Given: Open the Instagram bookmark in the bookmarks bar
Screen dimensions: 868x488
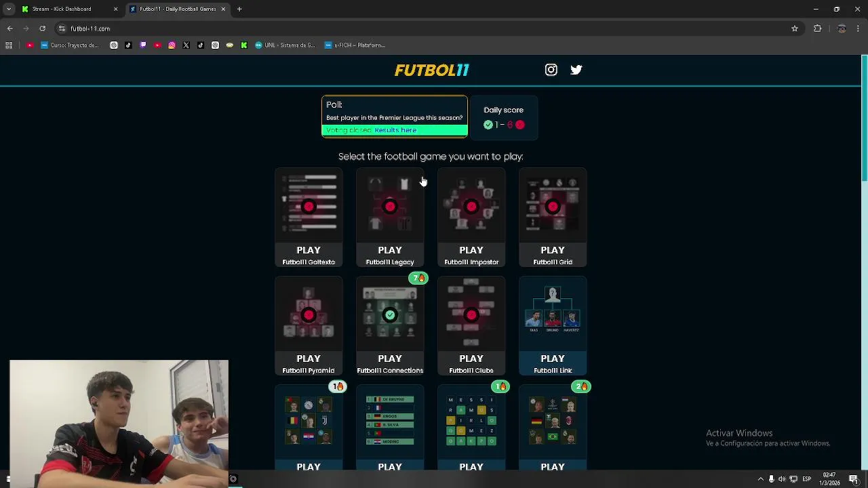Looking at the screenshot, I should (172, 45).
